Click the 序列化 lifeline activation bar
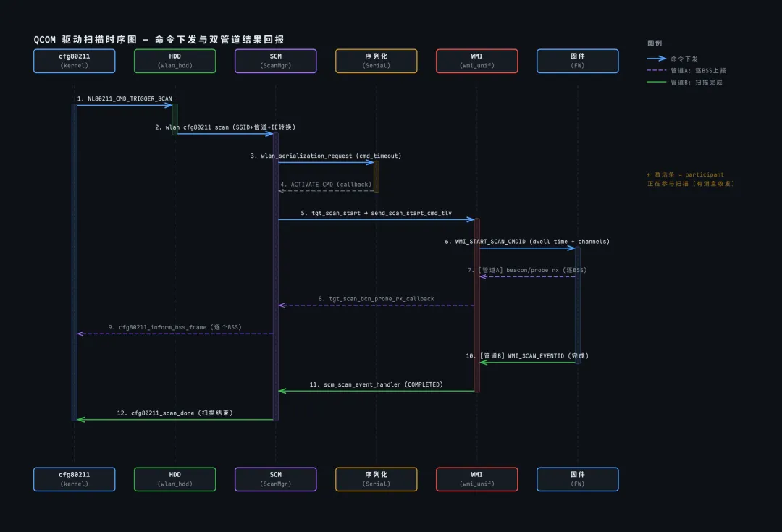Screen dimensions: 782x532 (377, 177)
